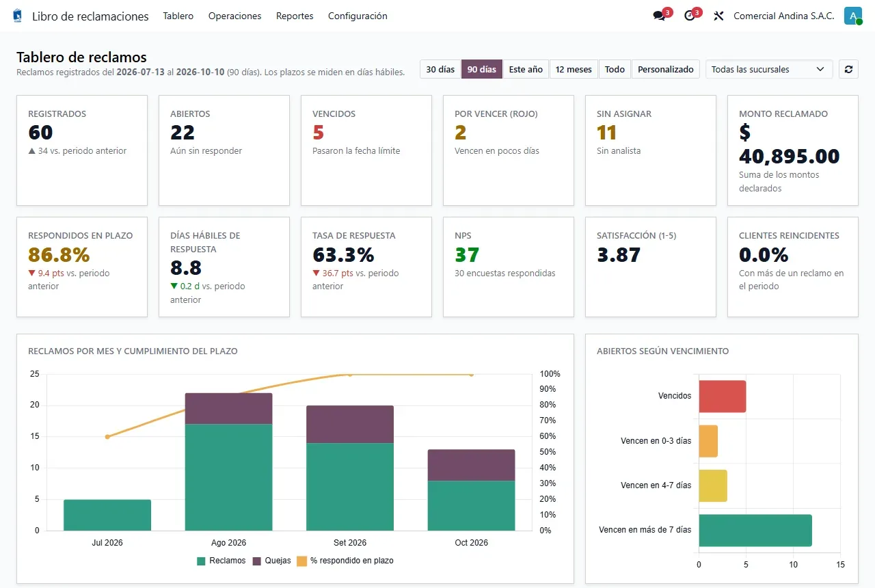
Task: Click the red Vencidos bar in chart
Action: point(722,397)
